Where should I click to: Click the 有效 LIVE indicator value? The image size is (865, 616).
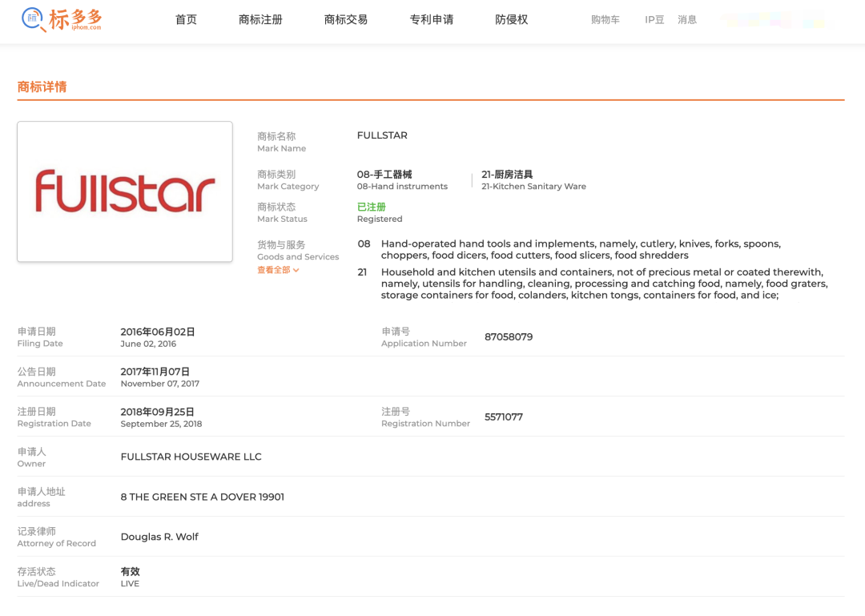pos(131,577)
